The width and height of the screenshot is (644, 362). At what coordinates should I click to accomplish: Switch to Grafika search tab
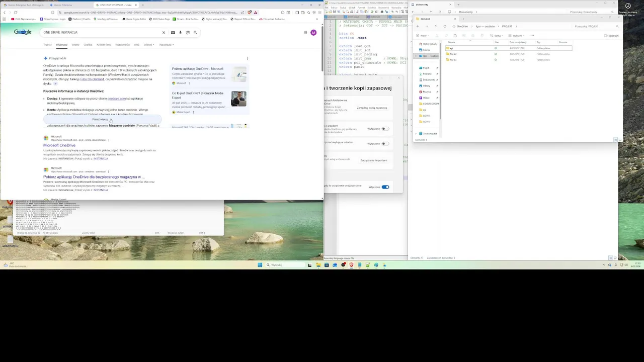point(88,45)
